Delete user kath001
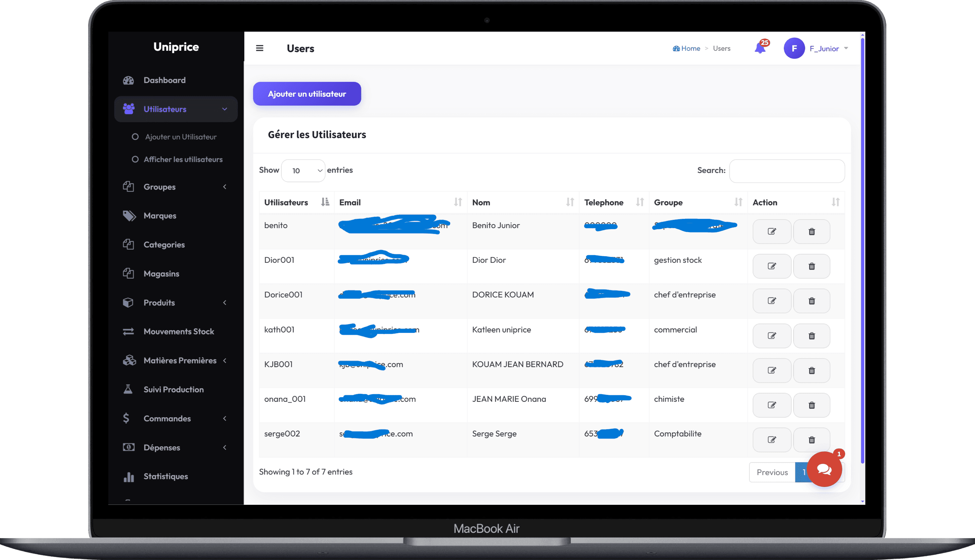This screenshot has width=975, height=560. (812, 336)
